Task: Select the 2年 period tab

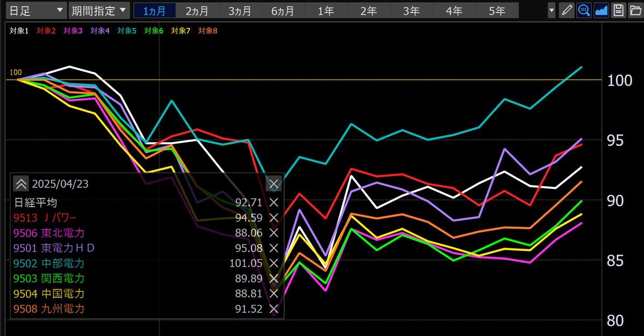Action: 368,11
